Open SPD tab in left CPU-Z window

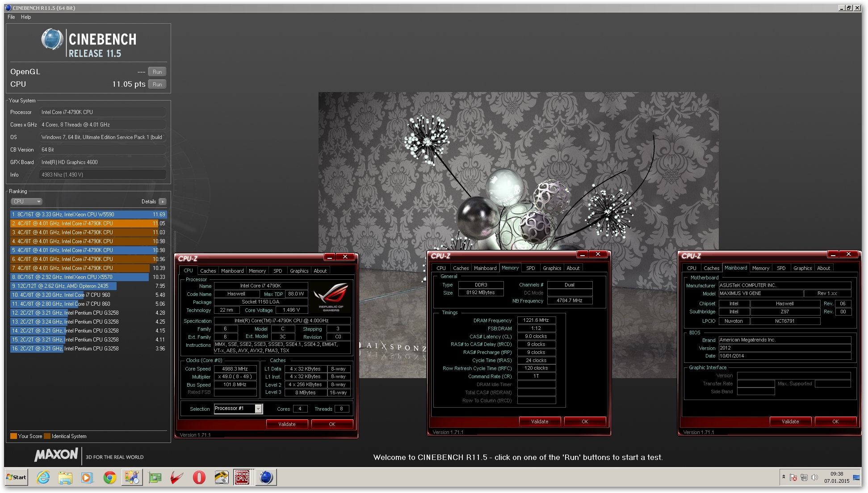click(x=278, y=271)
